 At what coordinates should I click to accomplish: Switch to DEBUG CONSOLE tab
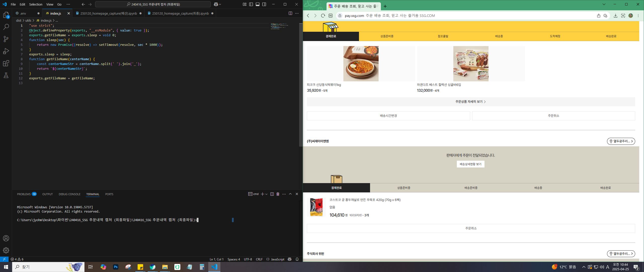[x=69, y=194]
